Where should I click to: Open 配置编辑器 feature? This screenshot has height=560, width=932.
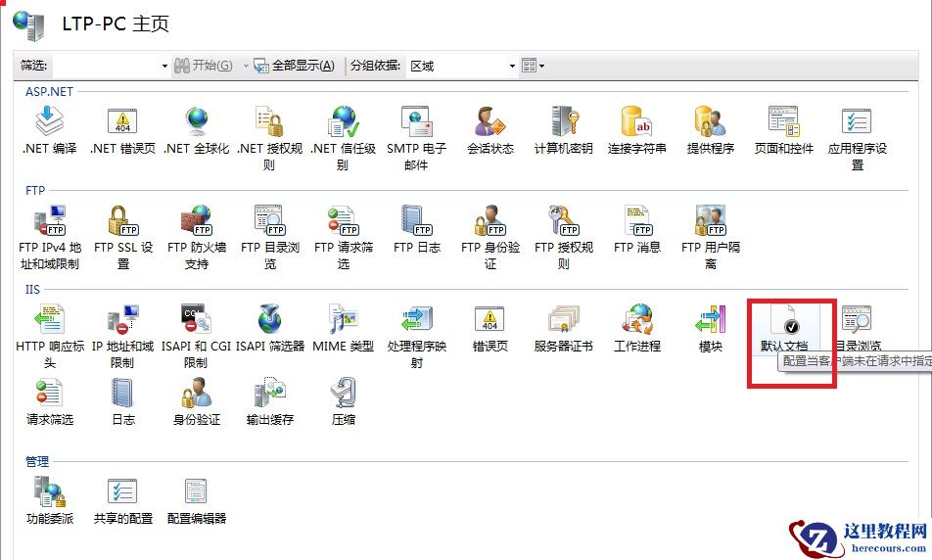[x=196, y=500]
